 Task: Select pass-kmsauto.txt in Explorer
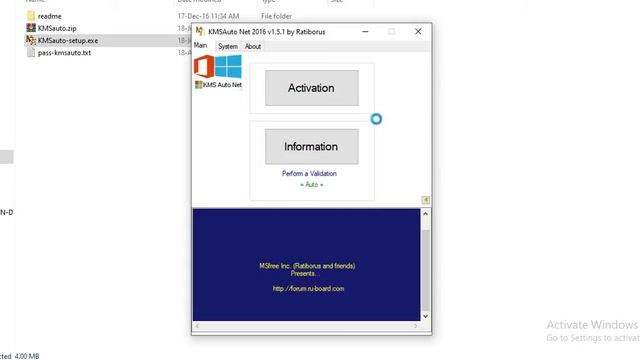click(x=64, y=53)
